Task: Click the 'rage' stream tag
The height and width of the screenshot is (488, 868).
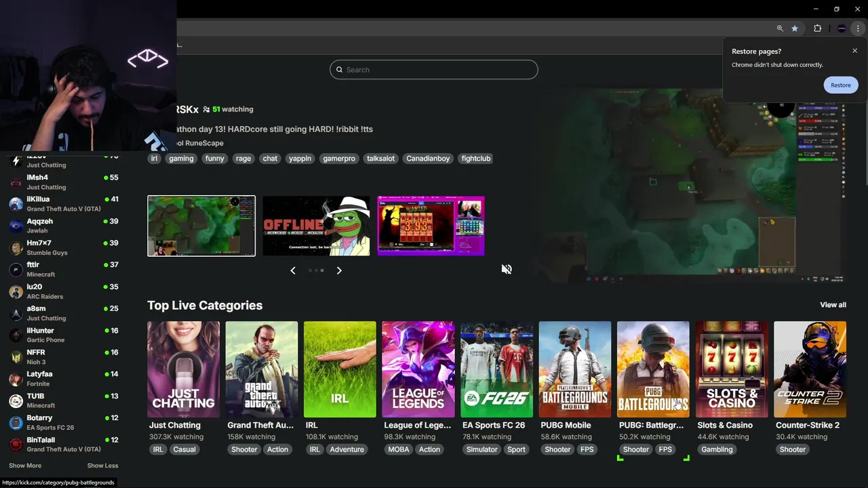Action: 243,159
